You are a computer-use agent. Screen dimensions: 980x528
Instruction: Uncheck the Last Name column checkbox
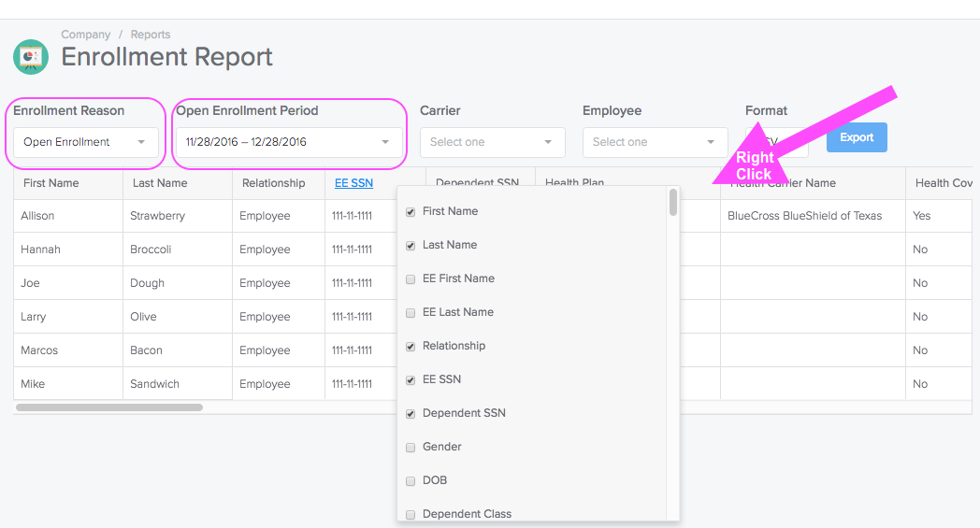coord(411,246)
